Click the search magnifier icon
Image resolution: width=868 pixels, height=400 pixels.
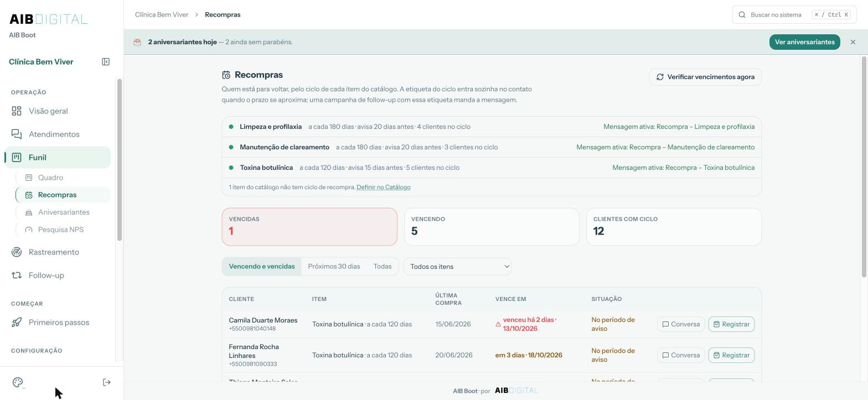(x=742, y=15)
